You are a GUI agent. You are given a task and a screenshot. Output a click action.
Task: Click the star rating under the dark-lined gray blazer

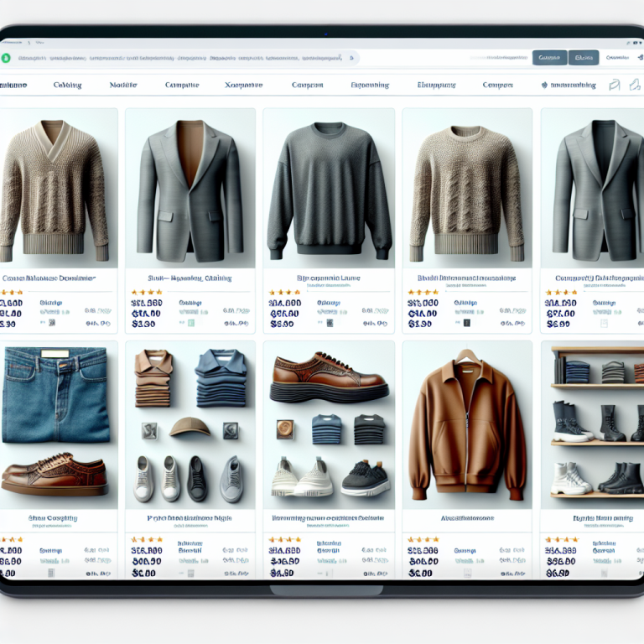coord(561,293)
